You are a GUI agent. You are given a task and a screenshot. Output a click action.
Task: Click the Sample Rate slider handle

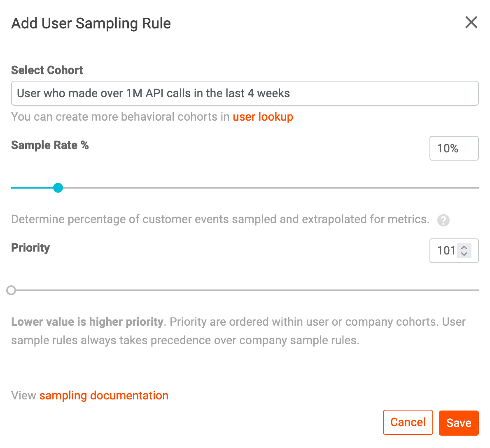(x=58, y=188)
